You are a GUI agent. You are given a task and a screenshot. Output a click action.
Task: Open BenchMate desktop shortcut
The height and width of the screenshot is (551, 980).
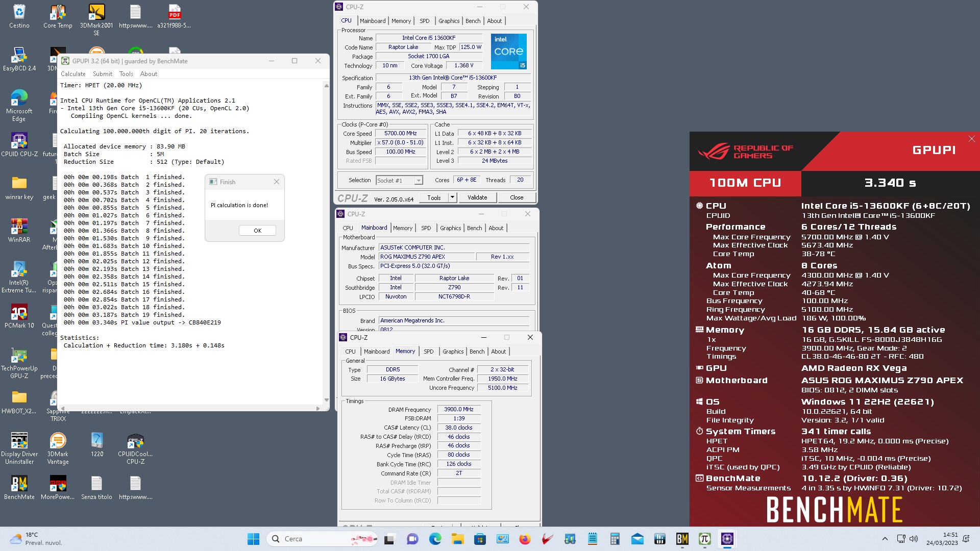point(19,488)
